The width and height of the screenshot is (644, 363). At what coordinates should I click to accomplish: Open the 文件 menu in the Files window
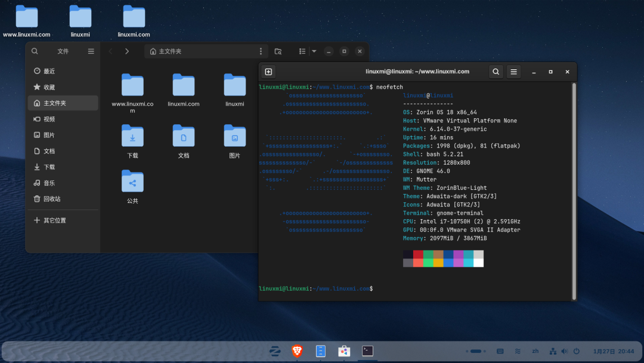pos(63,51)
